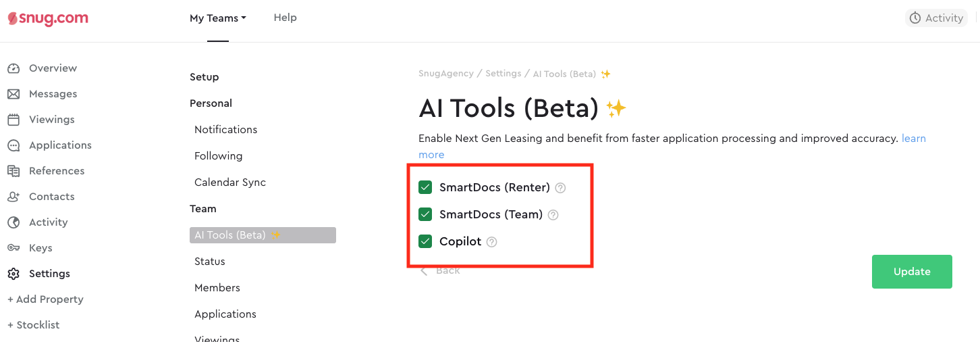Click the Update button

(912, 272)
